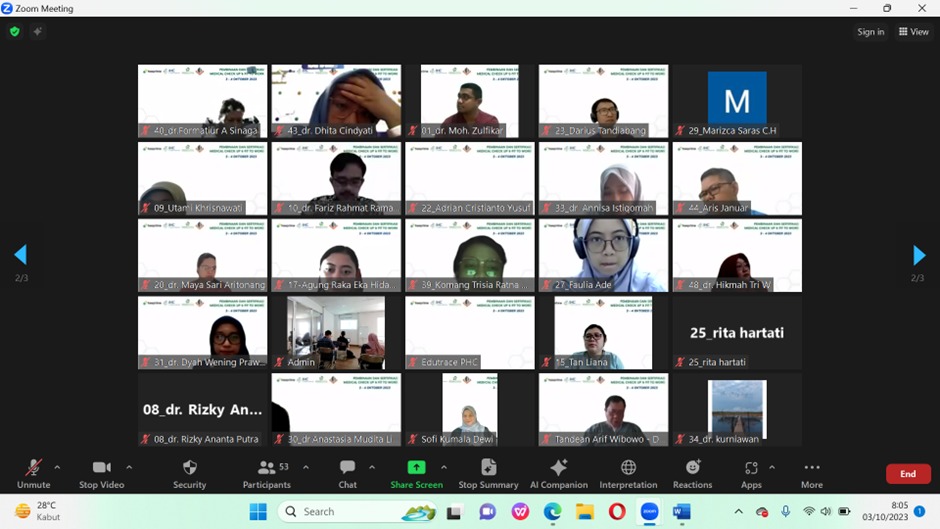The image size is (940, 529).
Task: Open the Interpretation globe icon
Action: coord(628,467)
